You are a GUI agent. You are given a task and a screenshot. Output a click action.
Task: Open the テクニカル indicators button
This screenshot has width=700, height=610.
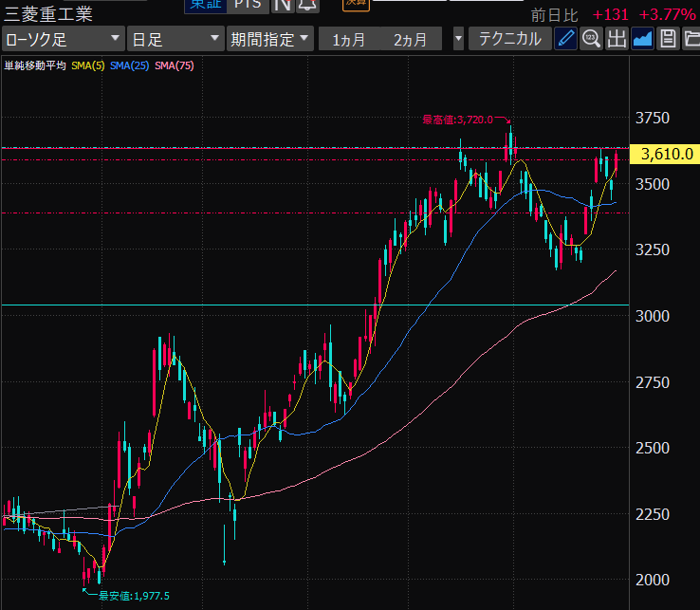pos(509,39)
